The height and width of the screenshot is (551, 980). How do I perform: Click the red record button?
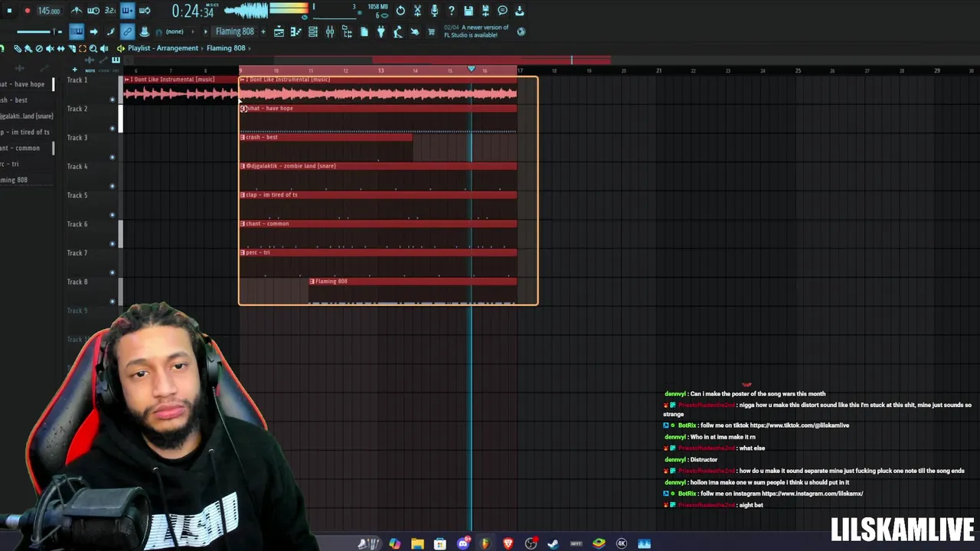(28, 11)
